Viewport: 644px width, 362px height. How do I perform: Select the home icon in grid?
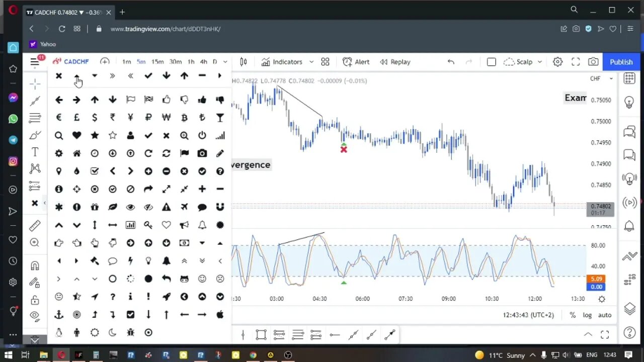coord(76,153)
